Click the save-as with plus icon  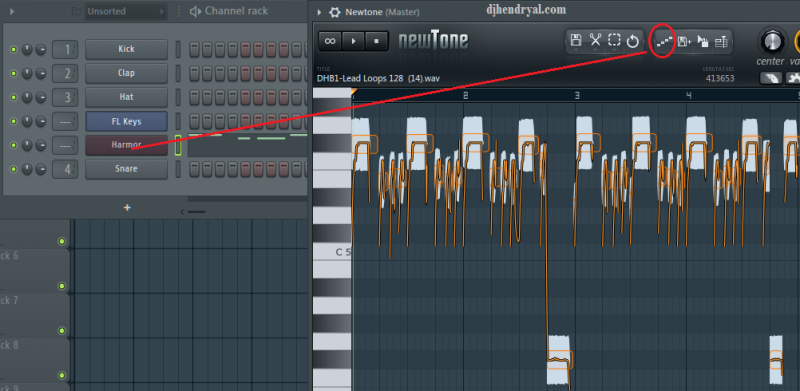tap(684, 42)
